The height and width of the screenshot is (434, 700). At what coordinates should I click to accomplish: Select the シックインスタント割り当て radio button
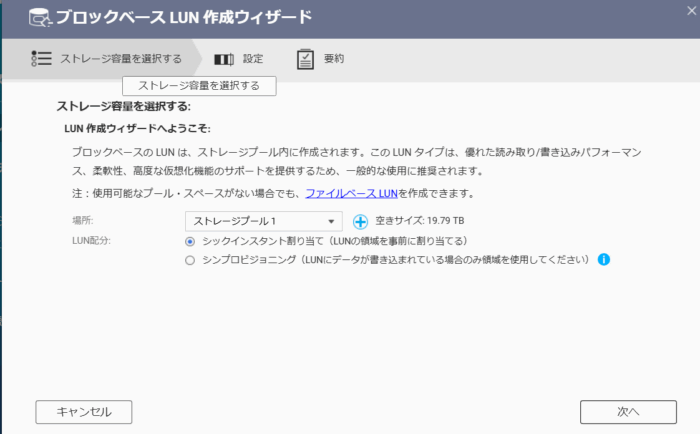click(x=190, y=241)
